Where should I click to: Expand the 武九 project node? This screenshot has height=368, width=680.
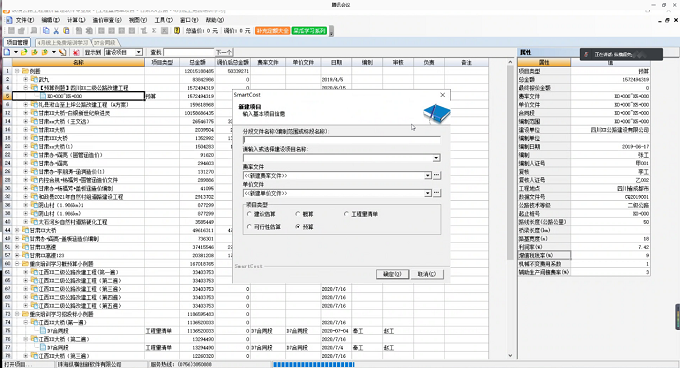pos(26,79)
